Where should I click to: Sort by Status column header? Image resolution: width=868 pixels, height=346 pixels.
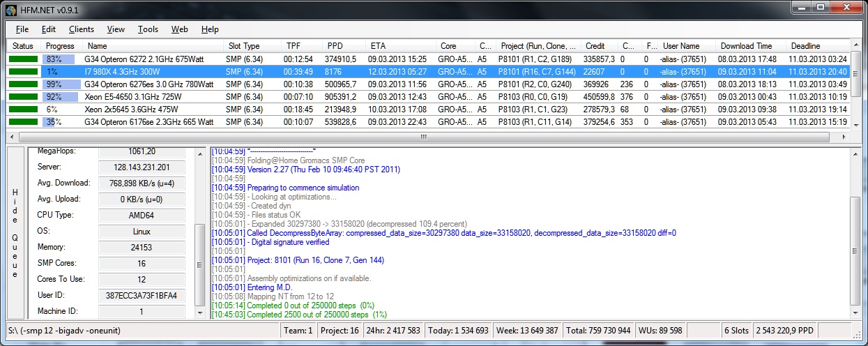(x=24, y=46)
